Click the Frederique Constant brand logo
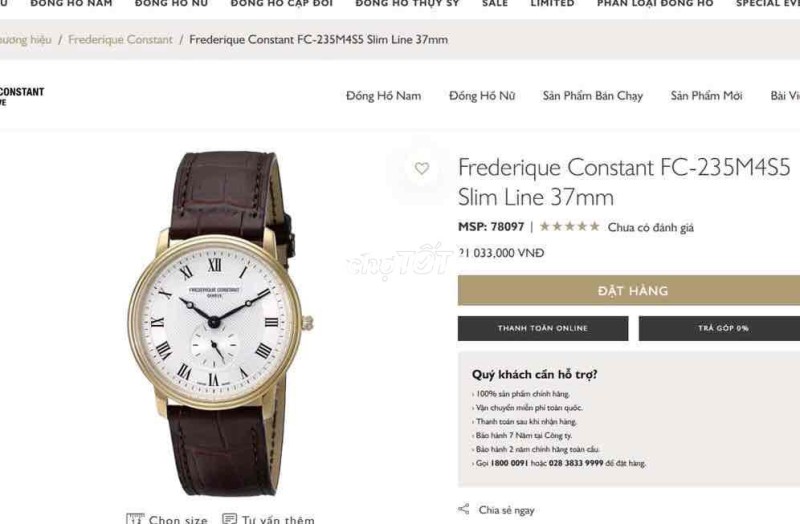This screenshot has width=800, height=524. (22, 95)
